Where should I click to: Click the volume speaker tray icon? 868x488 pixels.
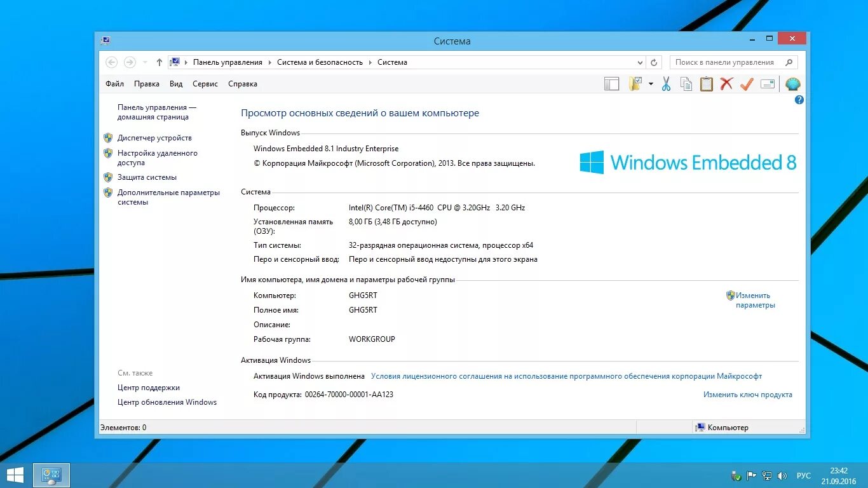pos(782,475)
